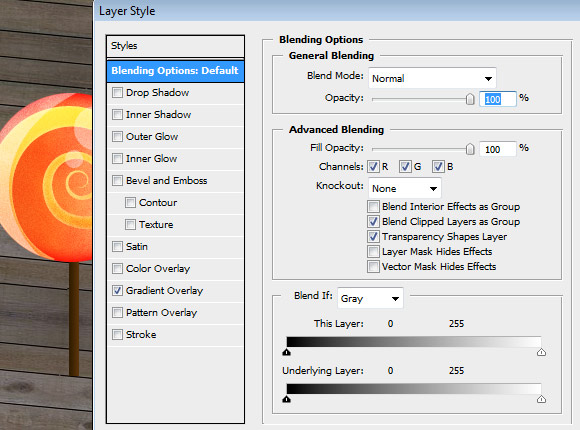Toggle the Outer Glow checkbox
Screen dimensions: 580x430
pos(117,136)
